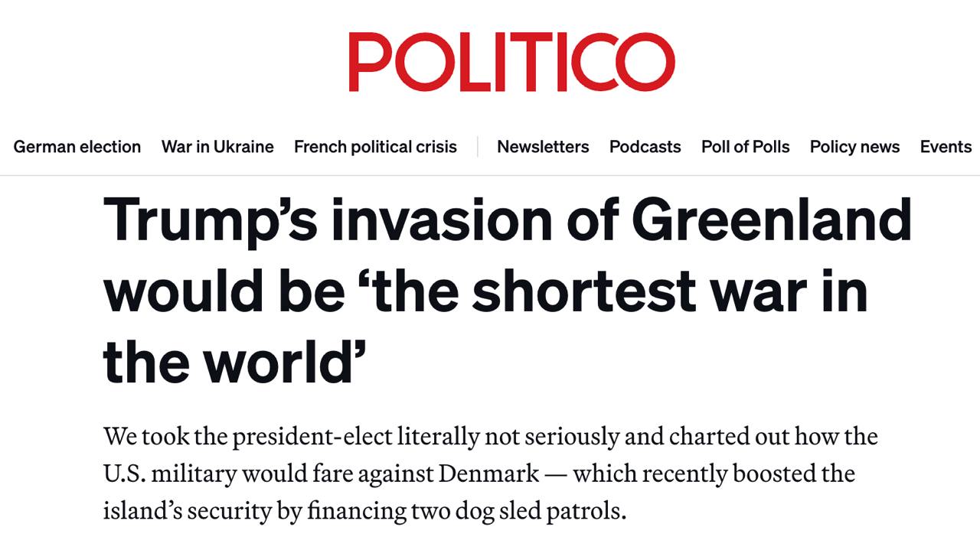Click the navigation bar vertical divider

coord(477,147)
